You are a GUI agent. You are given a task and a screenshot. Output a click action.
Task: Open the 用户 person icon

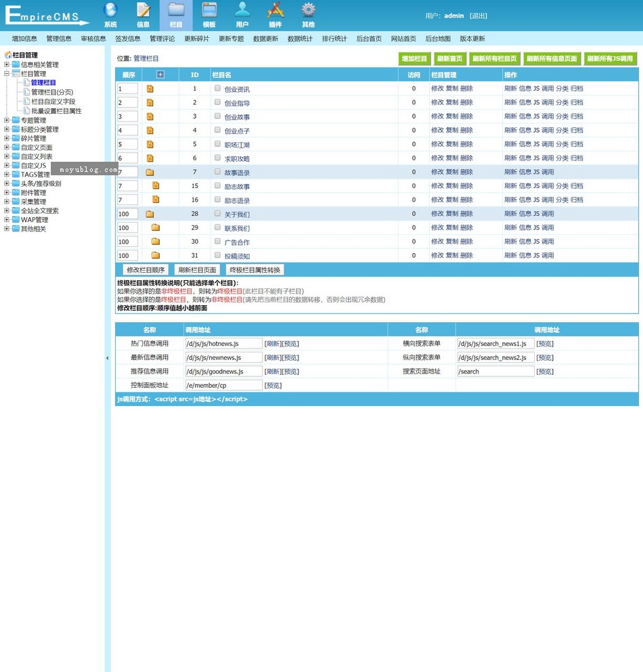click(x=242, y=10)
